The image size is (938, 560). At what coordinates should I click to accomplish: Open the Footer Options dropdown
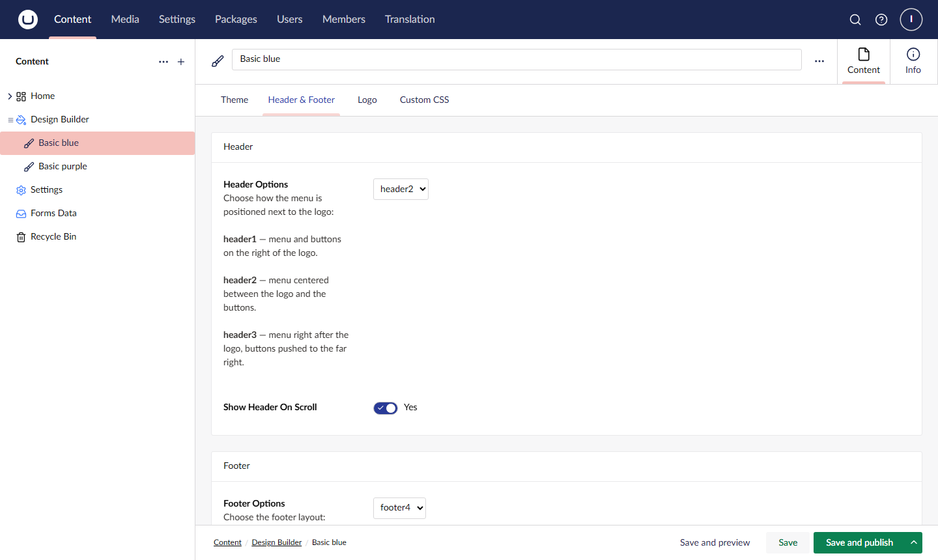[399, 508]
